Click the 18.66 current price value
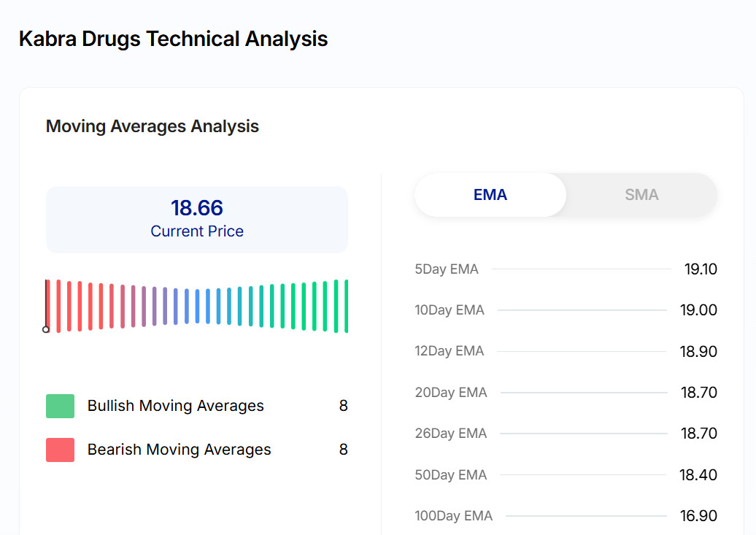The width and height of the screenshot is (756, 535). (197, 208)
